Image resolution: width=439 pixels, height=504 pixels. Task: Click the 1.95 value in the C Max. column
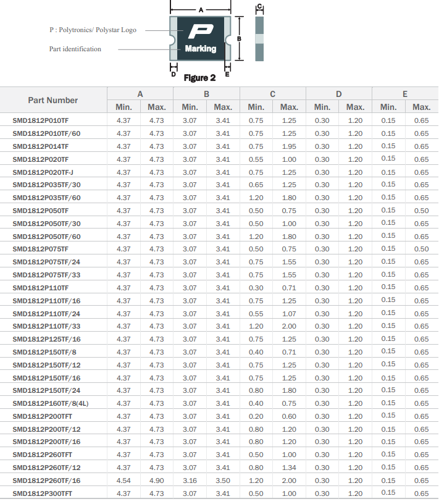[289, 146]
